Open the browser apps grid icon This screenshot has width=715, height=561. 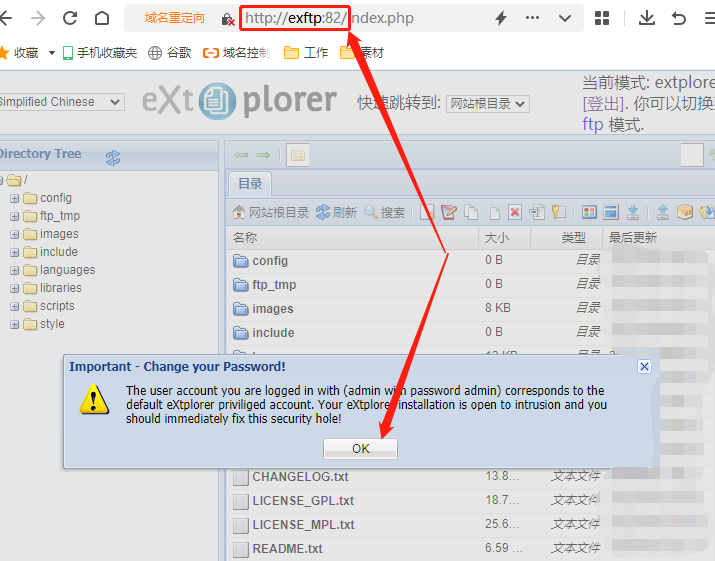(602, 18)
